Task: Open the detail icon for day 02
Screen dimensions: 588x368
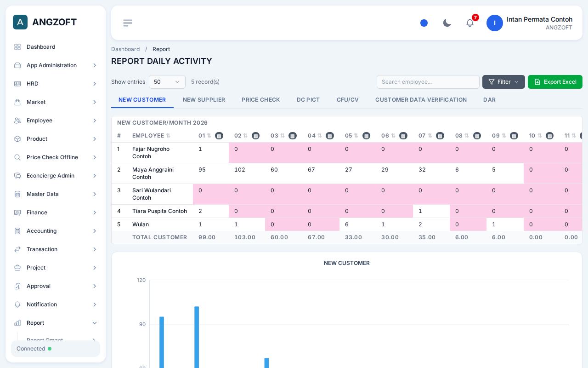Action: tap(256, 136)
